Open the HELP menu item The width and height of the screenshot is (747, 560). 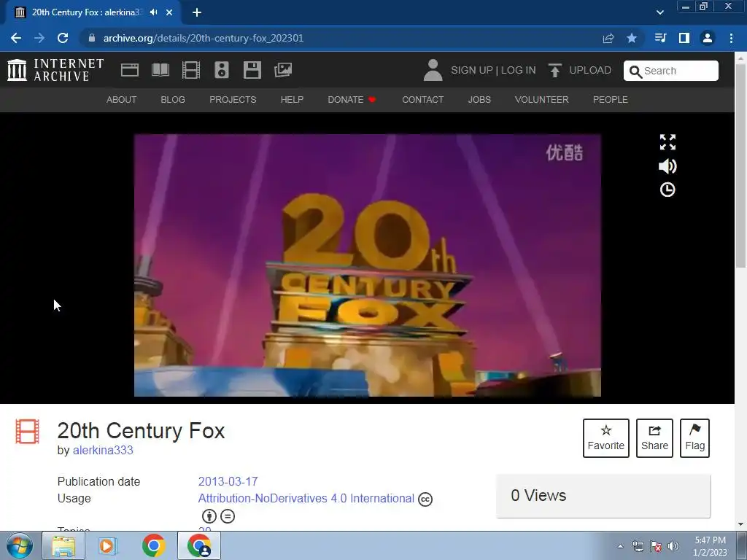tap(292, 99)
